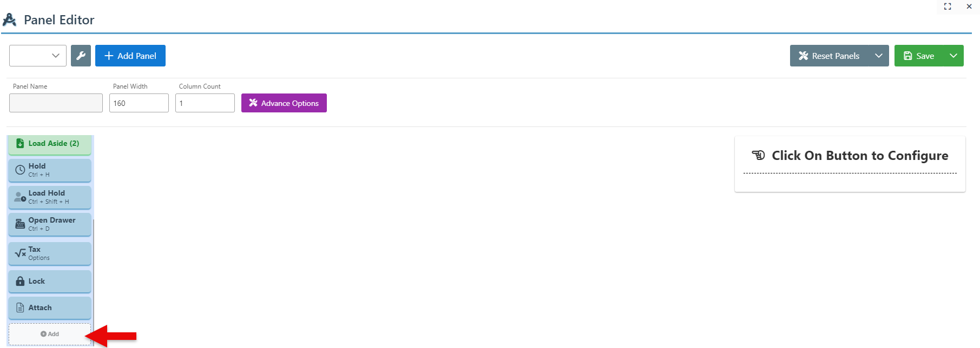Click Reset Panels button
The image size is (980, 348).
[x=829, y=56]
